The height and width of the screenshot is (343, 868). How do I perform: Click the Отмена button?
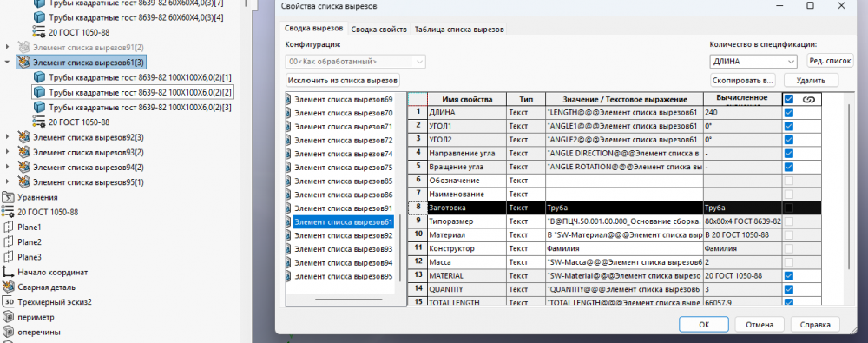(x=759, y=325)
